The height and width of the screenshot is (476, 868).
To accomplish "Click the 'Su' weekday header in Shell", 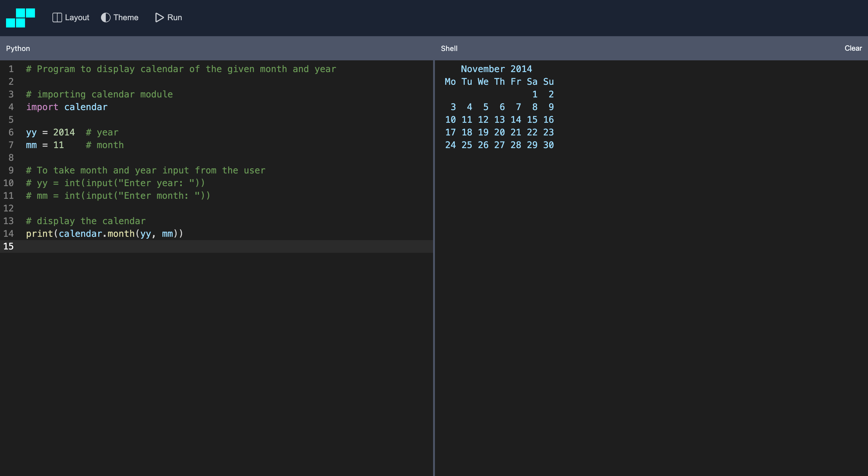I will pyautogui.click(x=548, y=82).
